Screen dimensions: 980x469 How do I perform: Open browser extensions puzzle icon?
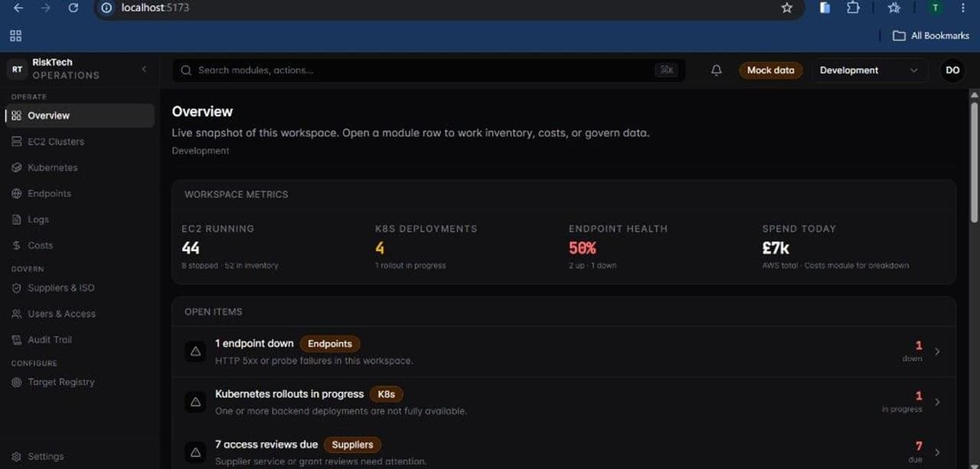pyautogui.click(x=853, y=8)
